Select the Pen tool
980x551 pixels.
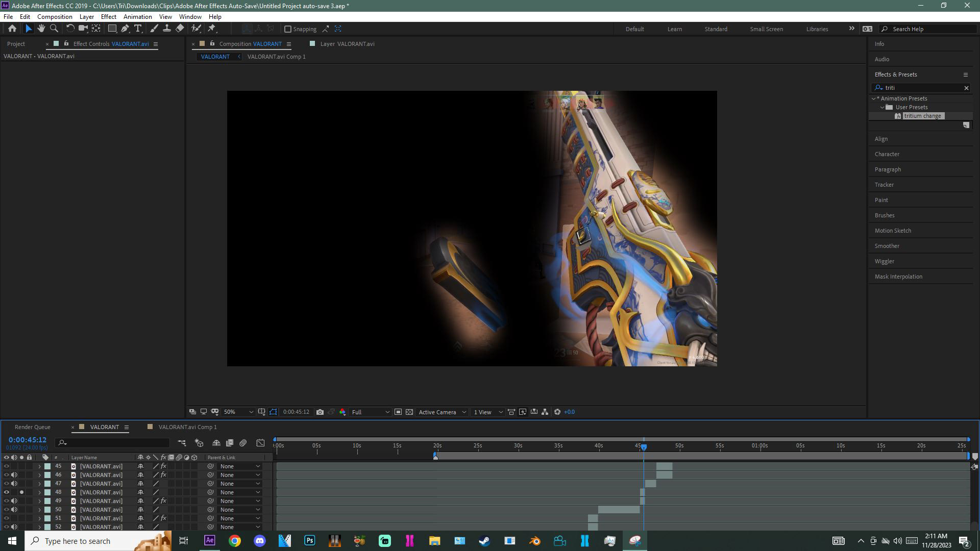click(125, 29)
